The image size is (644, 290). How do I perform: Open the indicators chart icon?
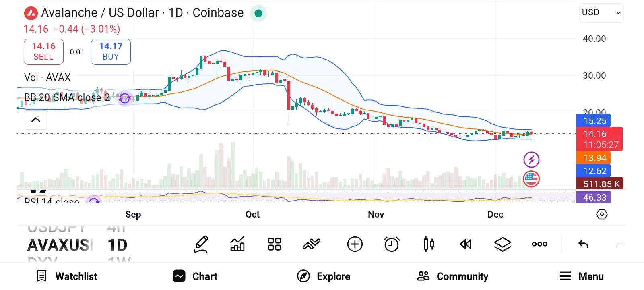point(237,244)
